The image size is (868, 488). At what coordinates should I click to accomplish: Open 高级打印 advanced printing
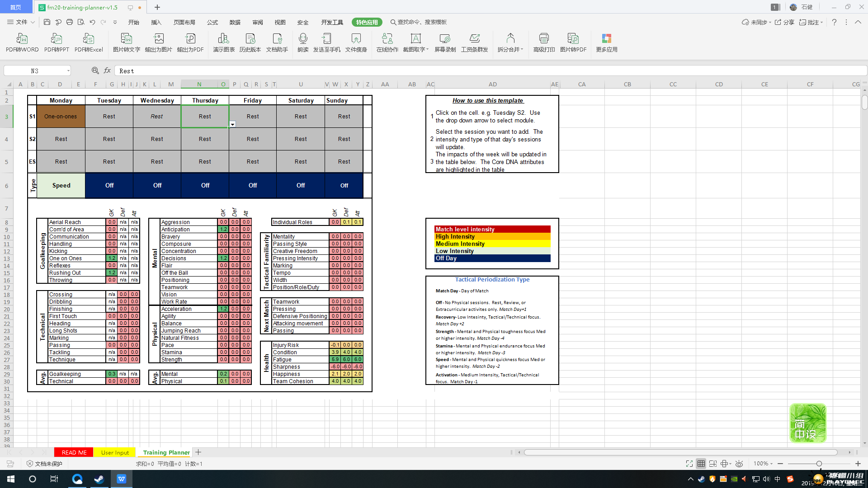tap(544, 43)
